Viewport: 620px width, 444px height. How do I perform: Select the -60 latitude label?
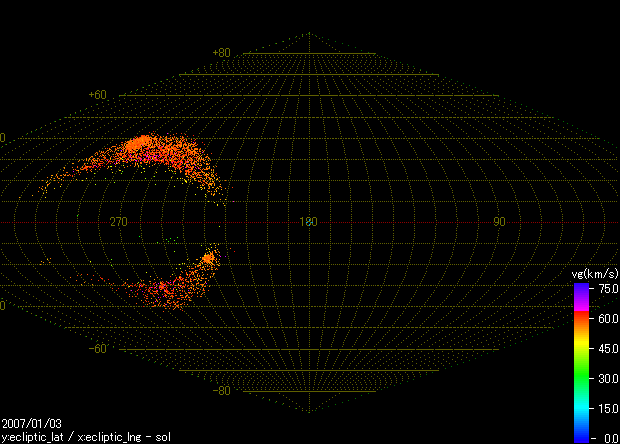[x=98, y=349]
